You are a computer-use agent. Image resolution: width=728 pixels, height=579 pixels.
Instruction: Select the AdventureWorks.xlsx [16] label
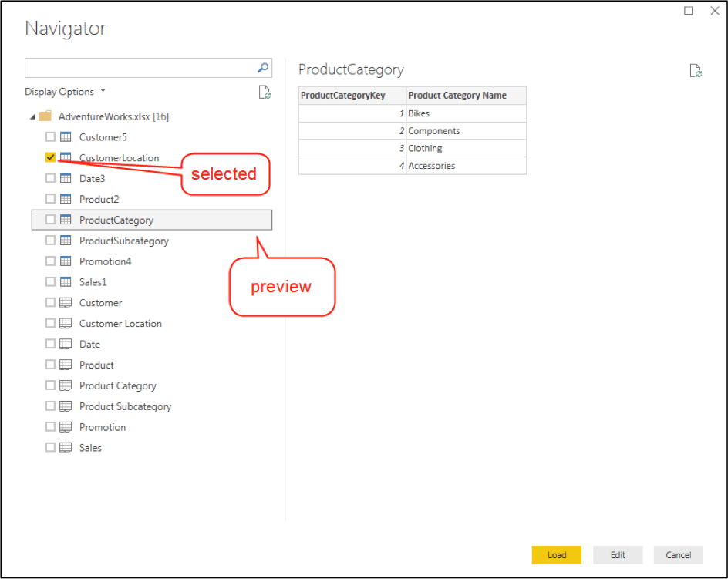[114, 116]
